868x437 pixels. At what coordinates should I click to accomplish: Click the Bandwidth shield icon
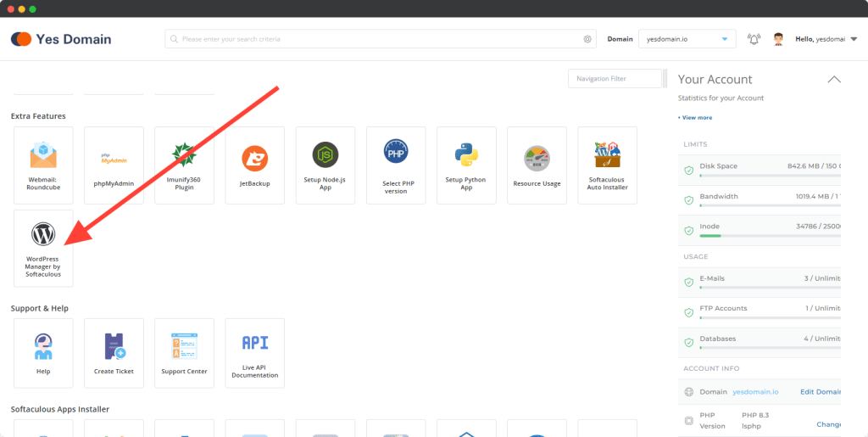[x=688, y=200]
